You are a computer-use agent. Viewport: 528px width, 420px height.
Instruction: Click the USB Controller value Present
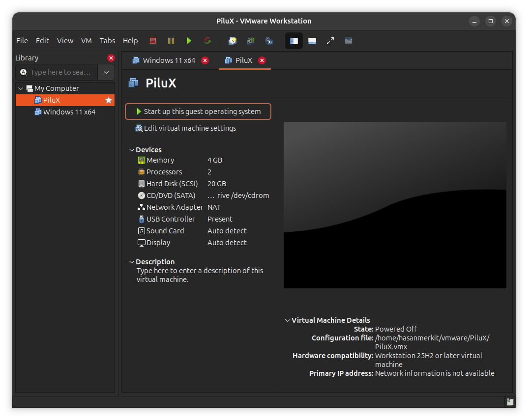220,219
